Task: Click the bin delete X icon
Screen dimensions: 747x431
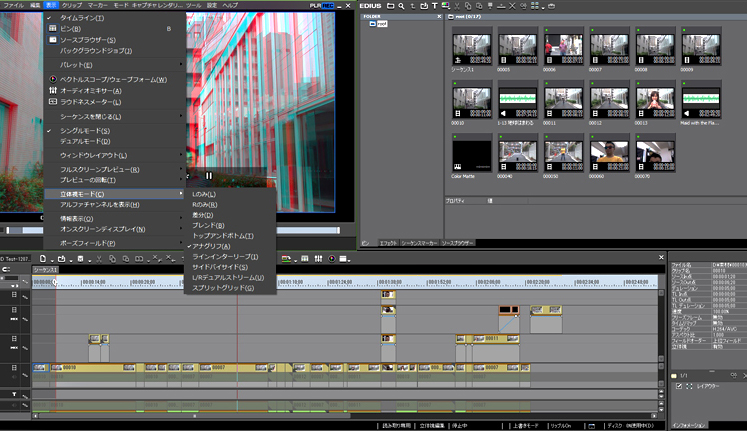Action: click(512, 6)
